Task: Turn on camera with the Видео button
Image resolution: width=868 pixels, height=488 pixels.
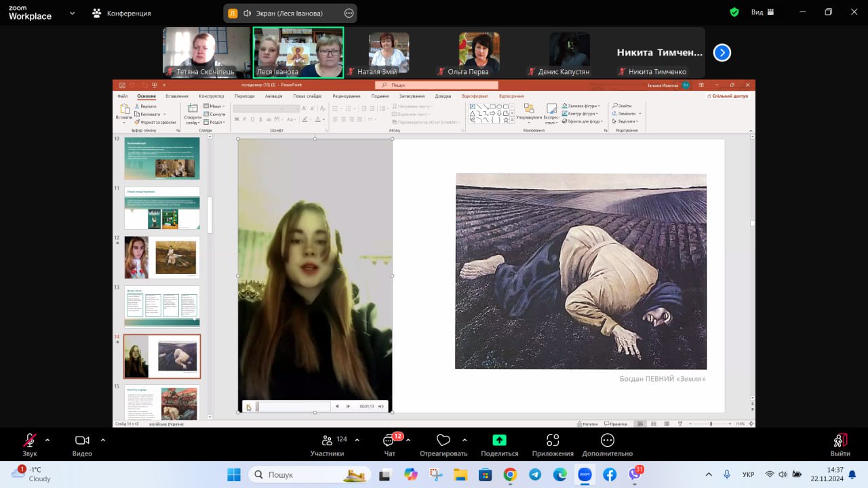Action: [x=82, y=445]
